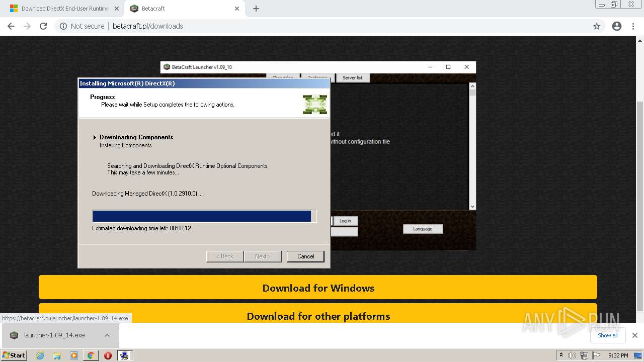Click the BetaCraft Launcher scrollbar up arrow
Screen dimensions: 644x362
click(472, 86)
